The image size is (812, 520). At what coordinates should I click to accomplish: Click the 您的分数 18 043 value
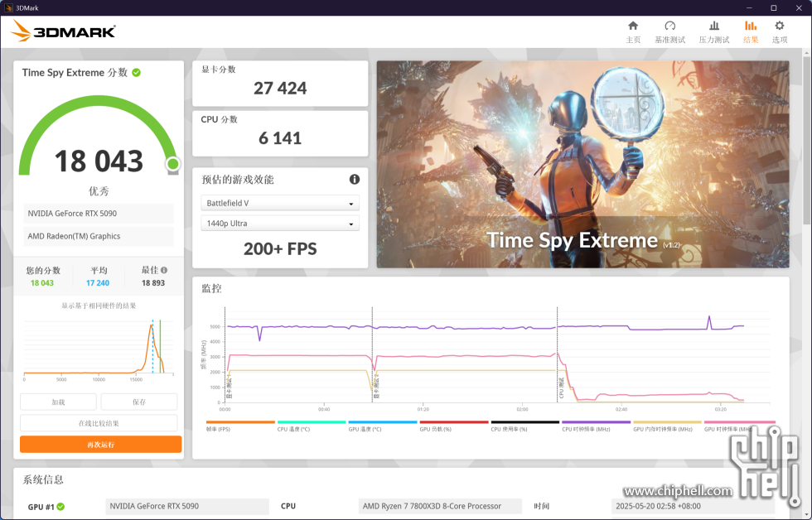click(x=42, y=283)
